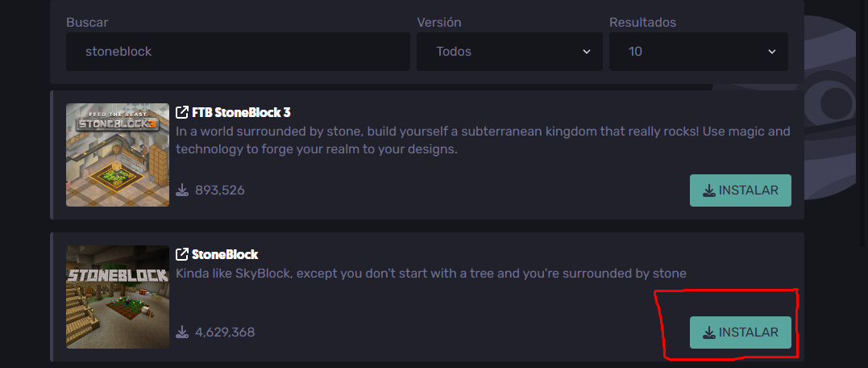This screenshot has height=368, width=868.
Task: Focus the Buscar field containing stoneblock
Action: coord(238,52)
